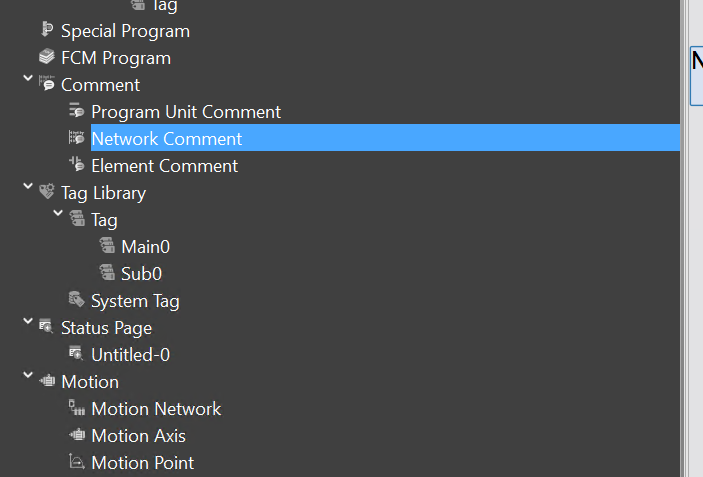The height and width of the screenshot is (477, 703).
Task: Click the FCM Program stack icon
Action: (x=46, y=57)
